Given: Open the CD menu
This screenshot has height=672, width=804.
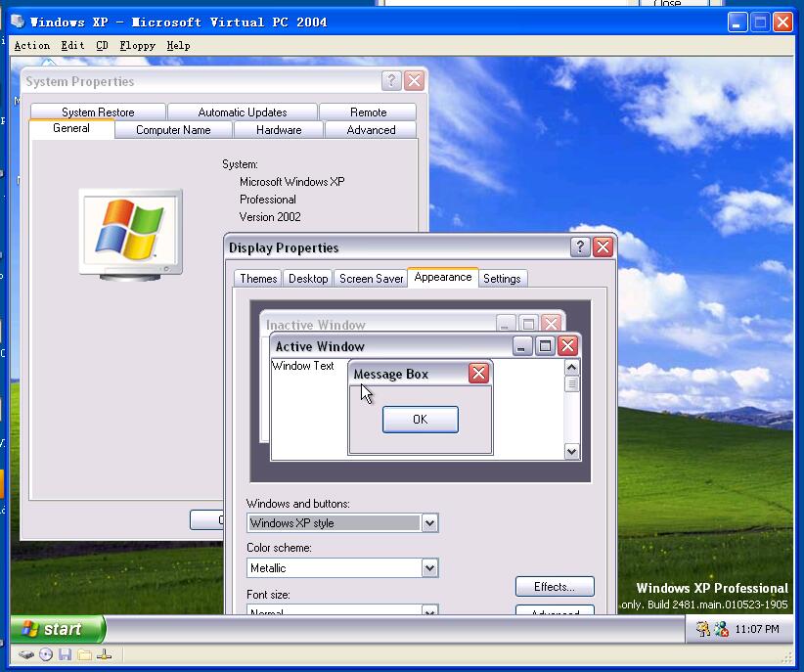Looking at the screenshot, I should [102, 46].
